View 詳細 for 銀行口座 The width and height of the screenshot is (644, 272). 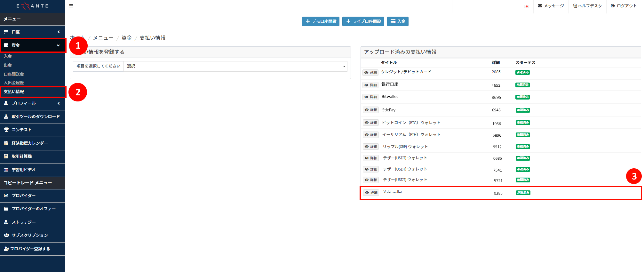point(370,85)
